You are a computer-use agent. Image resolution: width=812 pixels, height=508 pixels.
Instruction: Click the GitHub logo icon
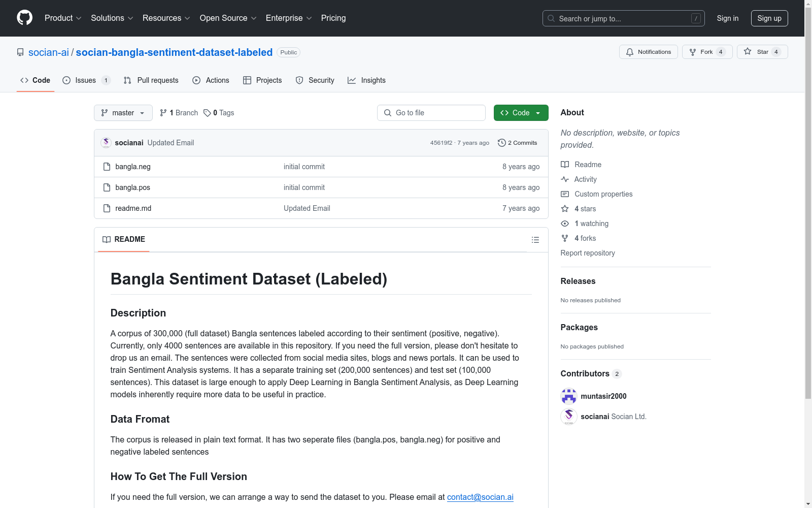(24, 18)
